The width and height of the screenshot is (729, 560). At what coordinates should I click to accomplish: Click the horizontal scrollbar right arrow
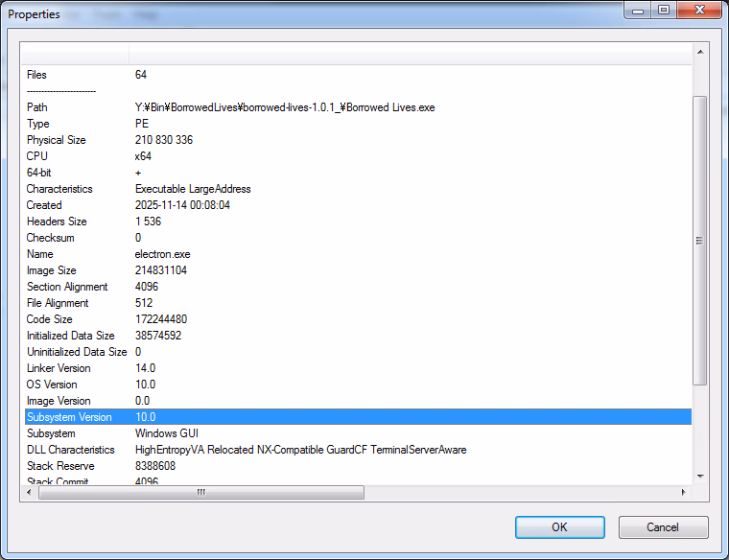683,492
